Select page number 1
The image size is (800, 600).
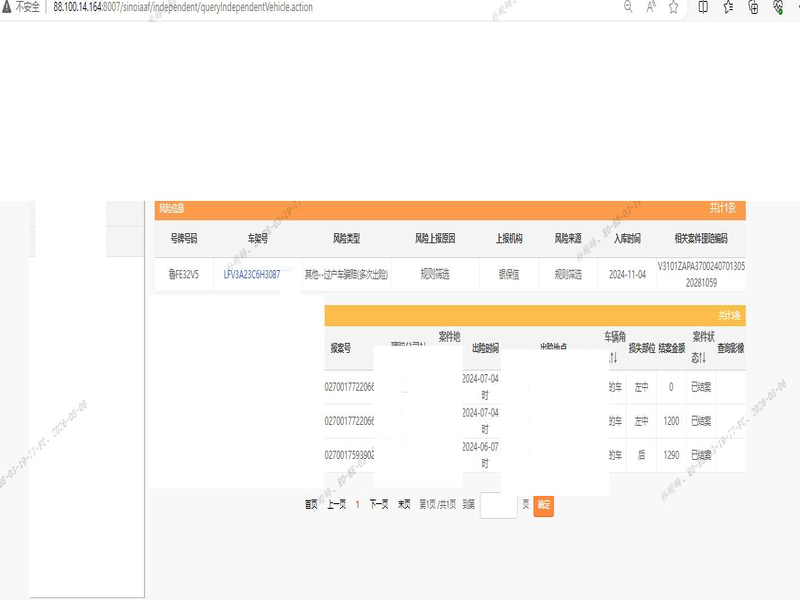357,504
